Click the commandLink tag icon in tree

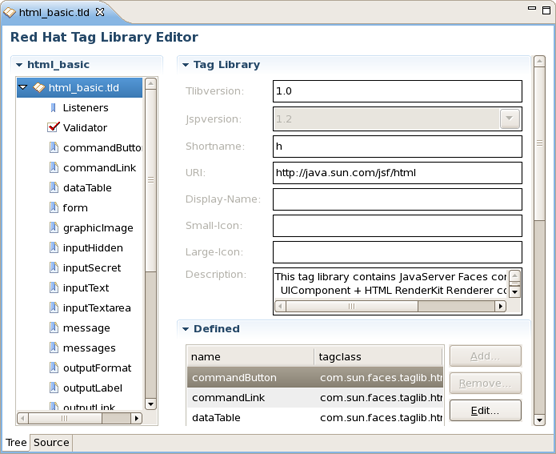coord(54,167)
